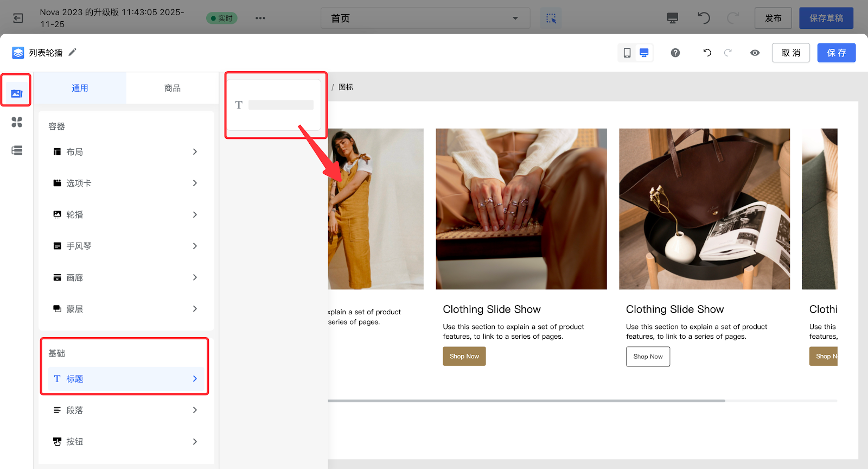This screenshot has width=868, height=469.
Task: Open the components image panel icon in sidebar
Action: [17, 93]
